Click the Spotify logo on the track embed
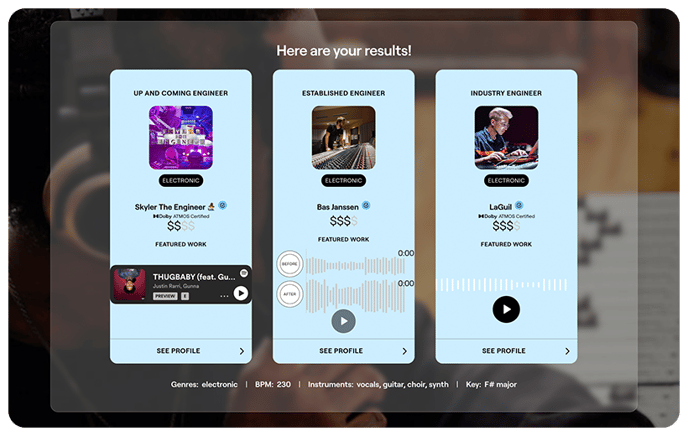The image size is (688, 436). (244, 273)
